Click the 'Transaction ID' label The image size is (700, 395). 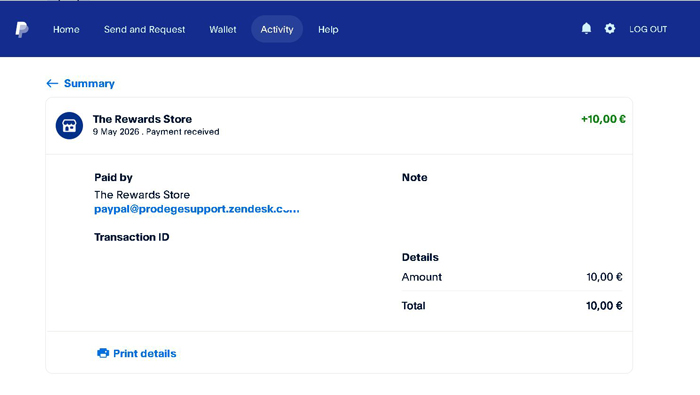(132, 237)
